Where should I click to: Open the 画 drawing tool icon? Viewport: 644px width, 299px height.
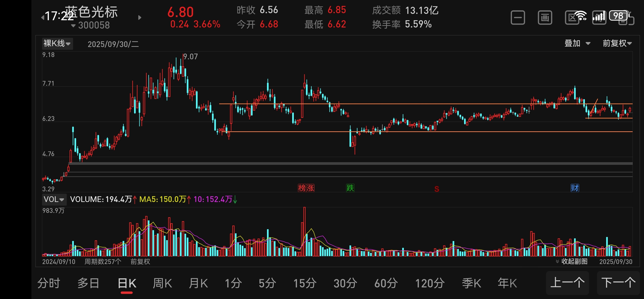(x=545, y=18)
